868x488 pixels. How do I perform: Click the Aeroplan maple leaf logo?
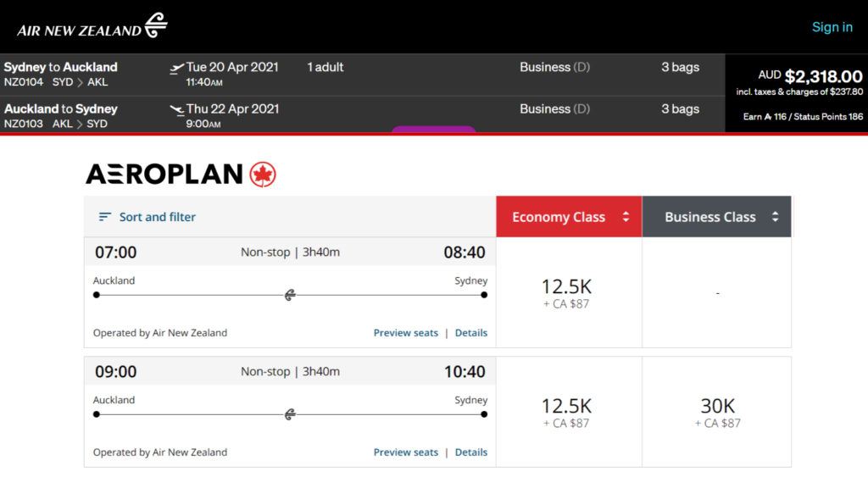click(263, 175)
